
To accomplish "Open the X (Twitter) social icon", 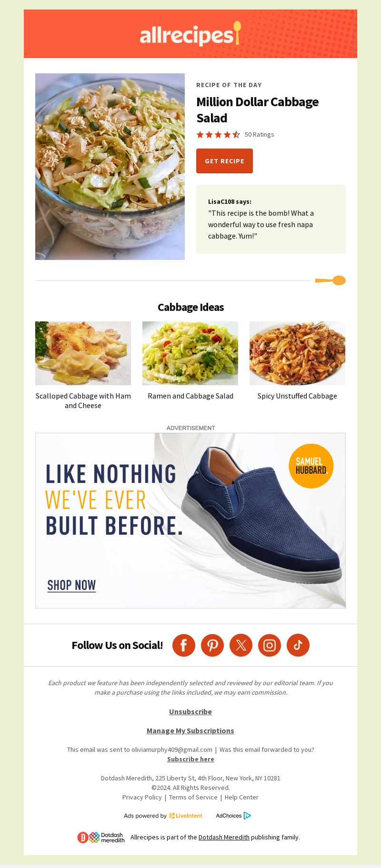I will coord(241,645).
